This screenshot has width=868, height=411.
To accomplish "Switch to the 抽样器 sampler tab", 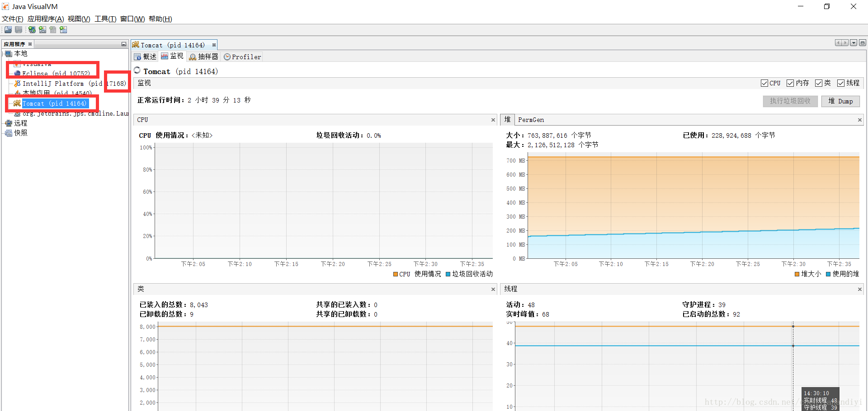I will pyautogui.click(x=203, y=57).
